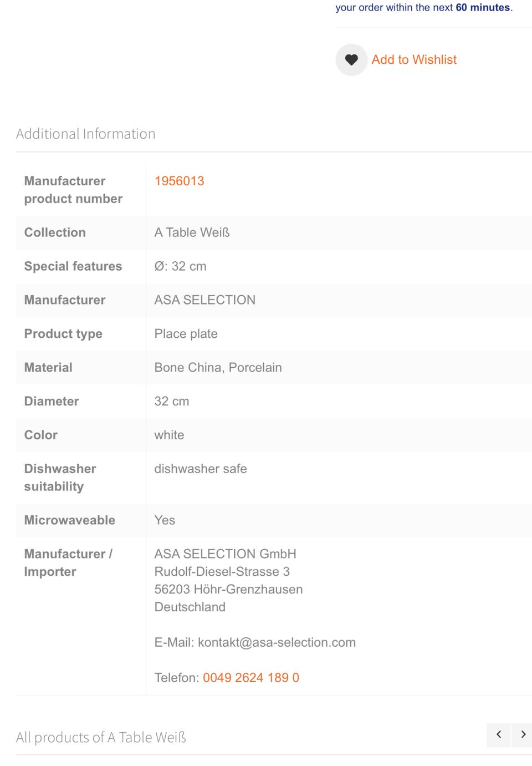This screenshot has height=766, width=532.
Task: Click the All products of A Table Weiß heading
Action: pyautogui.click(x=101, y=737)
